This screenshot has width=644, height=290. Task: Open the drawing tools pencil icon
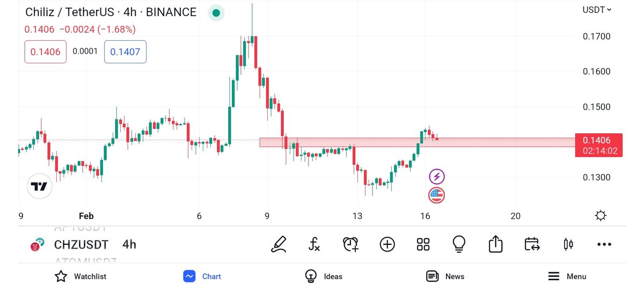pos(279,244)
